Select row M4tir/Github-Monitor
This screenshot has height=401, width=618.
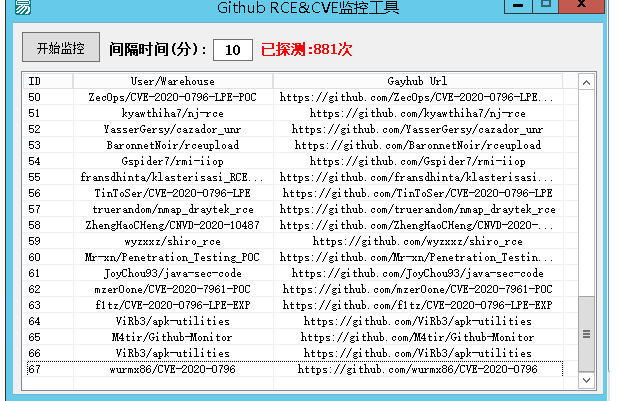[293, 337]
